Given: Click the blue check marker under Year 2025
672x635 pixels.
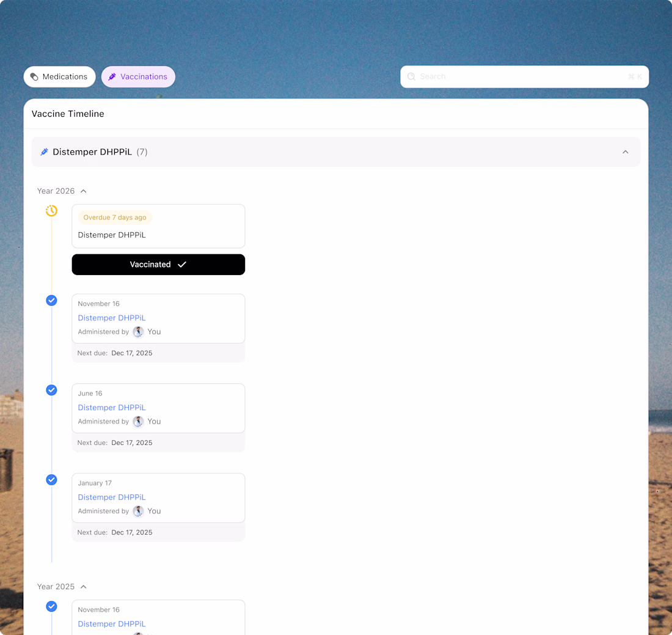Looking at the screenshot, I should click(x=51, y=606).
